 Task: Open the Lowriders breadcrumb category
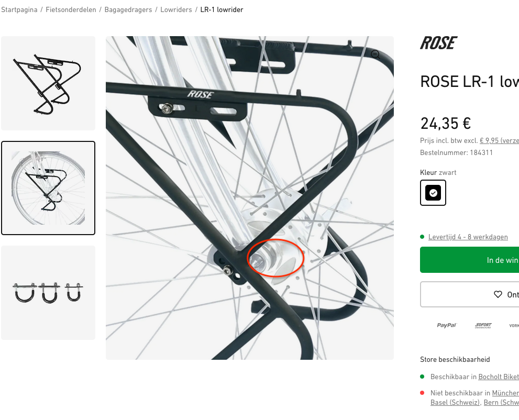pos(176,10)
